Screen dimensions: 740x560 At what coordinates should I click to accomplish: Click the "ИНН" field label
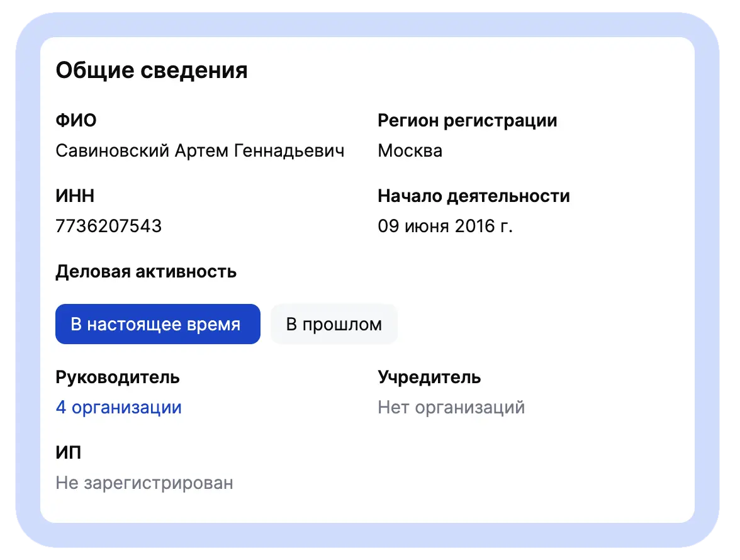[x=75, y=196]
